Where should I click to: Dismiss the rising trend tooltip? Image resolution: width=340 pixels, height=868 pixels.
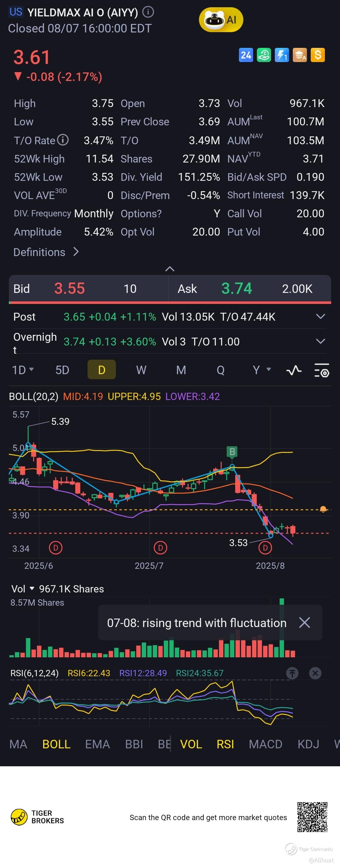[x=305, y=623]
